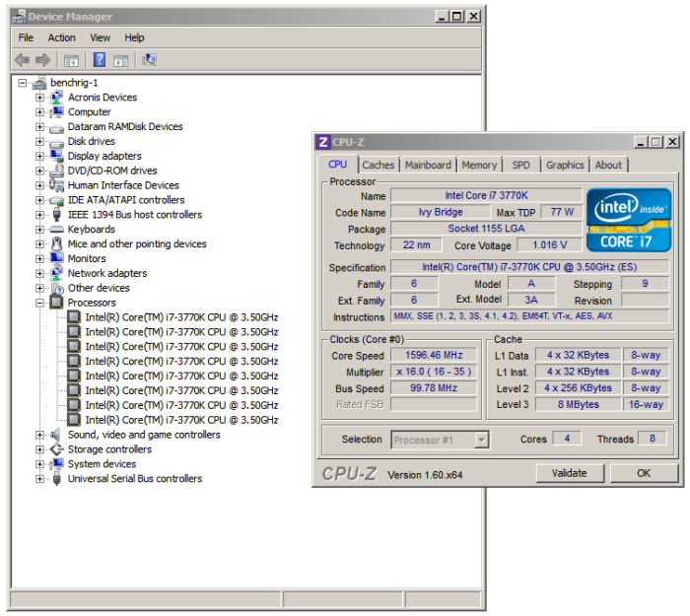690x616 pixels.
Task: Click the Multiplier value x 16.0
Action: click(434, 372)
